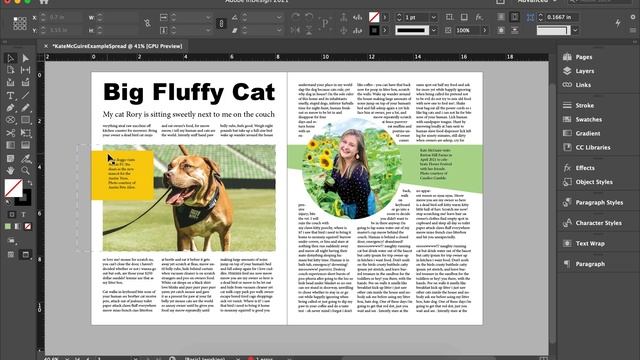Select the Type tool
Image resolution: width=640 pixels, height=360 pixels.
(x=11, y=96)
